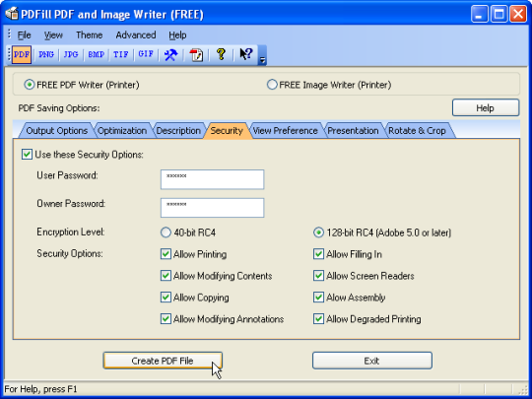Select the JPG format toolbar icon
Viewport: 532px width, 399px height.
coord(71,54)
